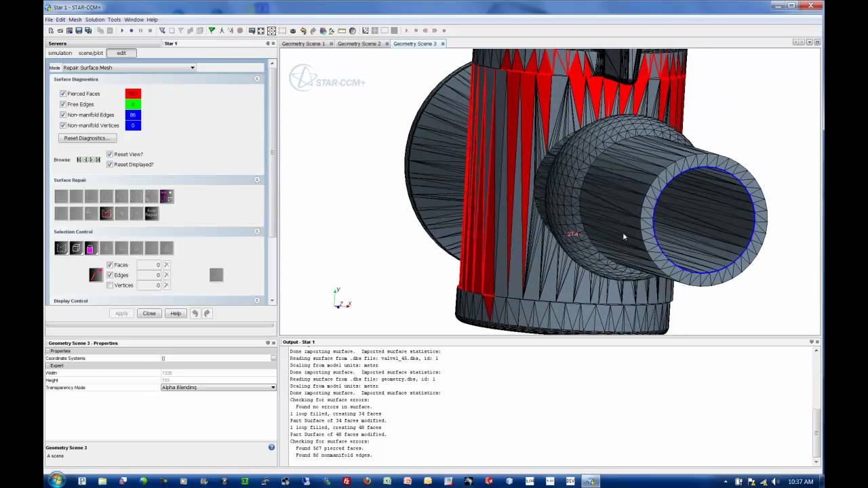Toggle the Reset View? checkbox

pos(110,155)
